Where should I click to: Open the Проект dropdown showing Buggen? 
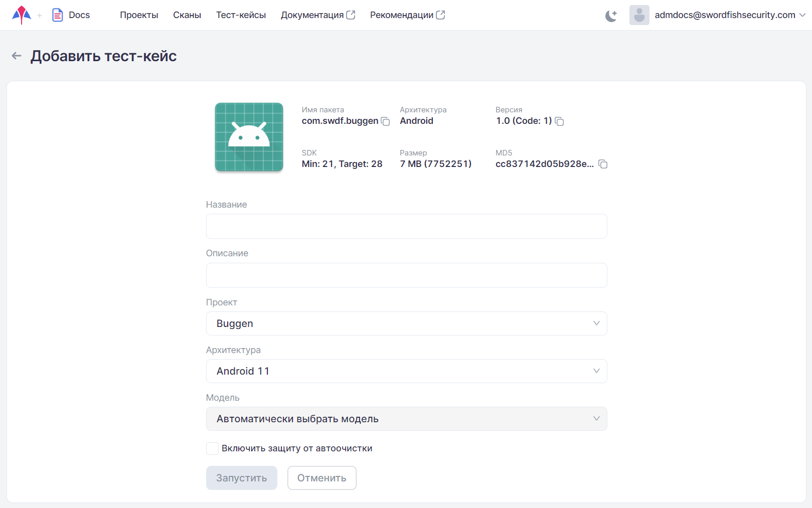click(x=406, y=323)
